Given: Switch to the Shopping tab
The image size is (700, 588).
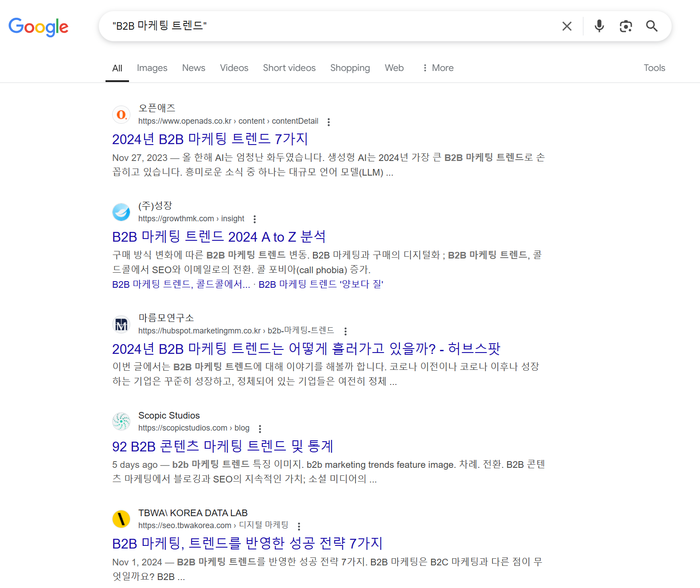Looking at the screenshot, I should (350, 68).
